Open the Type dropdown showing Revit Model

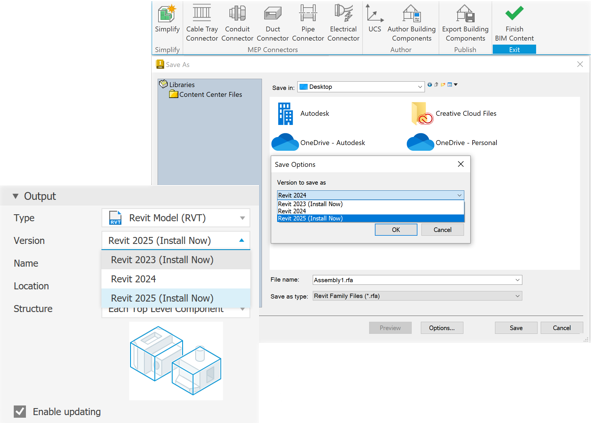tap(176, 218)
